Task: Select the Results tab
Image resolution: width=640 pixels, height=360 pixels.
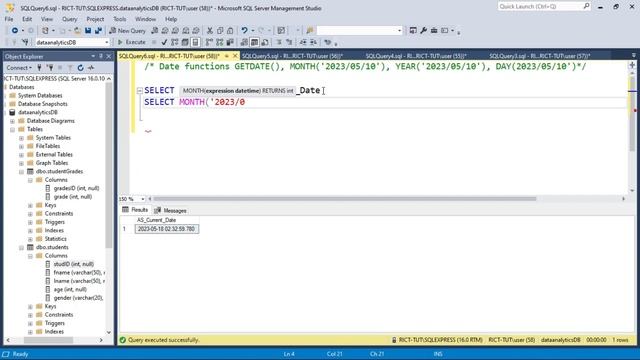Action: pyautogui.click(x=136, y=210)
